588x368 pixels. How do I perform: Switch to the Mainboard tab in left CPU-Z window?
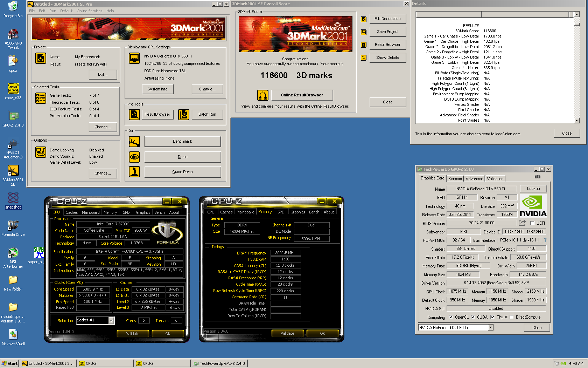coord(91,212)
